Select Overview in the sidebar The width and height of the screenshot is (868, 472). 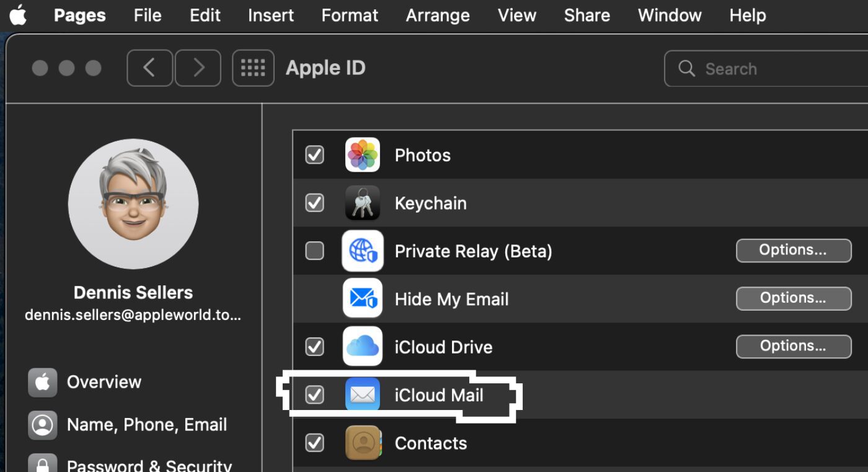pos(104,382)
